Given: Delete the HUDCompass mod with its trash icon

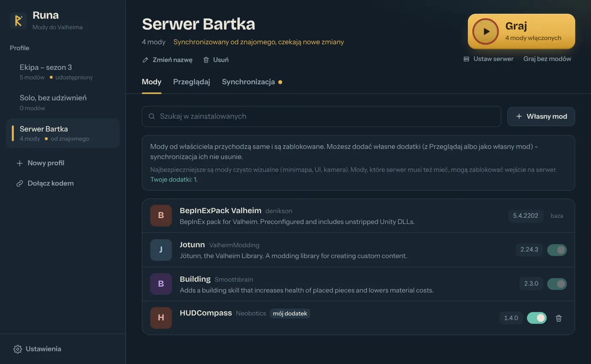Looking at the screenshot, I should coord(558,318).
